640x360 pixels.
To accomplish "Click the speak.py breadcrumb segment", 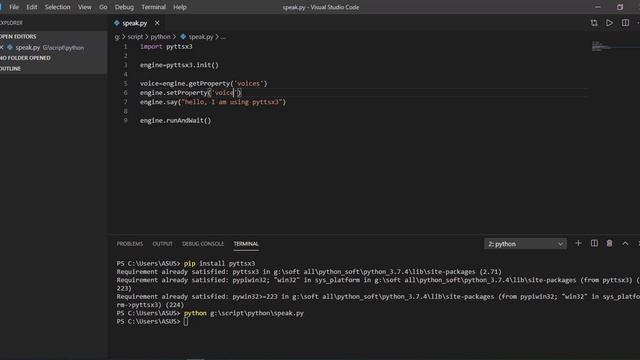I will [x=201, y=37].
